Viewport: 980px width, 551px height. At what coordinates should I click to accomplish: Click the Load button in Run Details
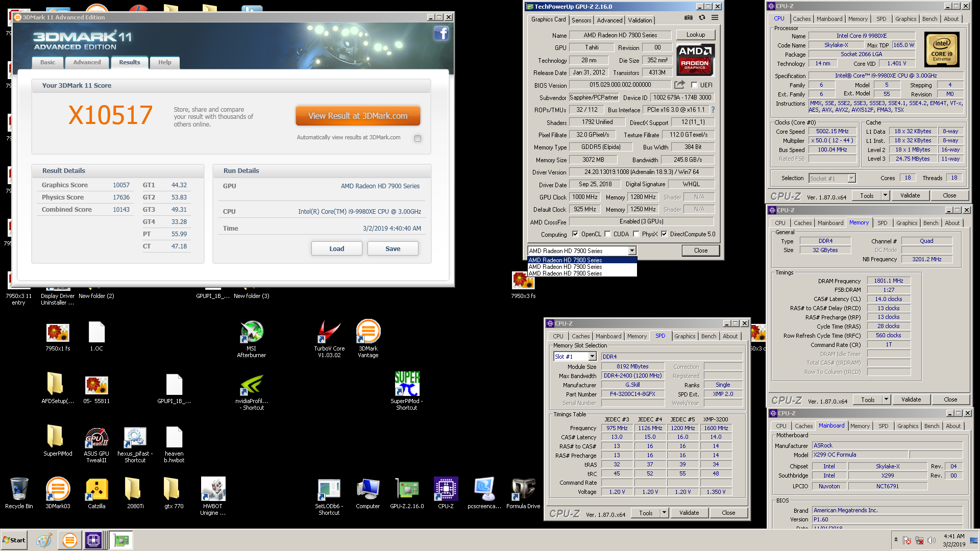337,248
